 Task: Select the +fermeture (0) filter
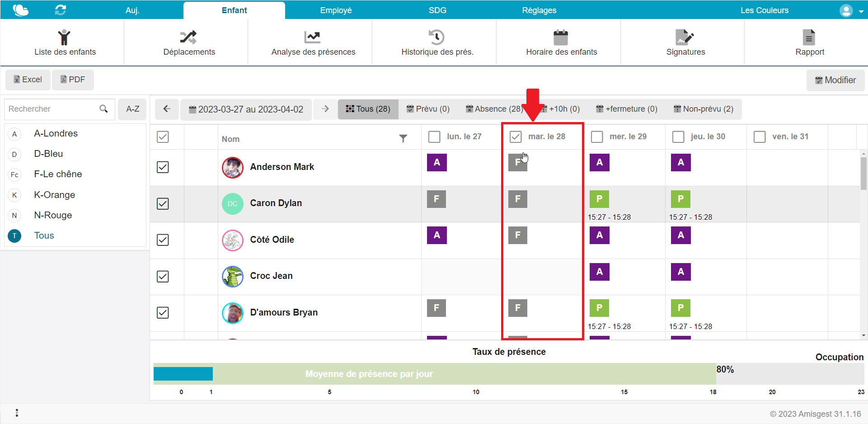point(627,109)
